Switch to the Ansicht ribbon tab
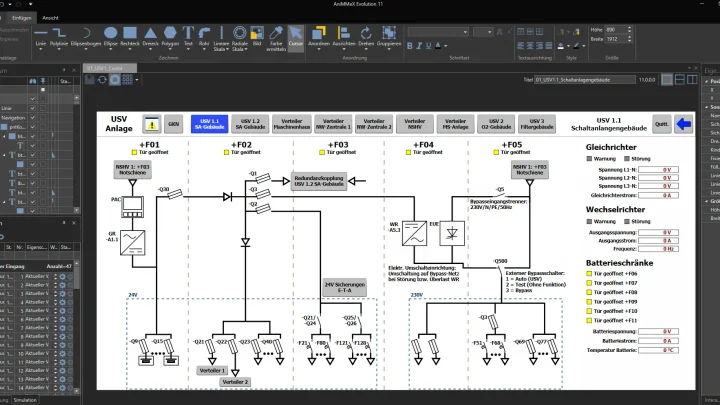 pos(51,18)
